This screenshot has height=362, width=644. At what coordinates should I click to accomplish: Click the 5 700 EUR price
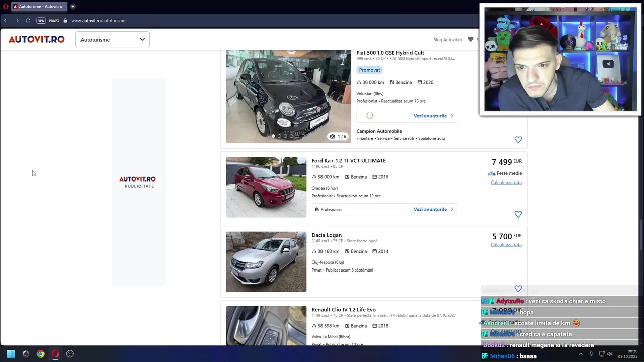click(x=506, y=236)
